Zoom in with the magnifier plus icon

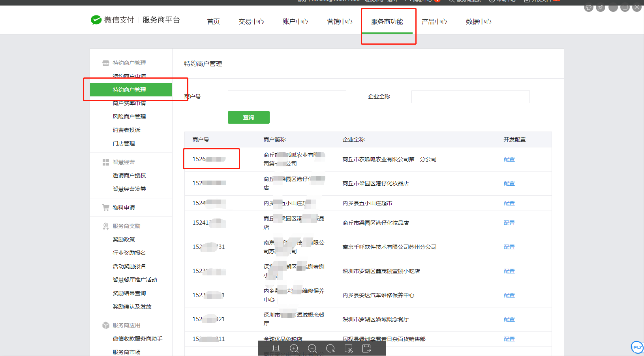294,348
